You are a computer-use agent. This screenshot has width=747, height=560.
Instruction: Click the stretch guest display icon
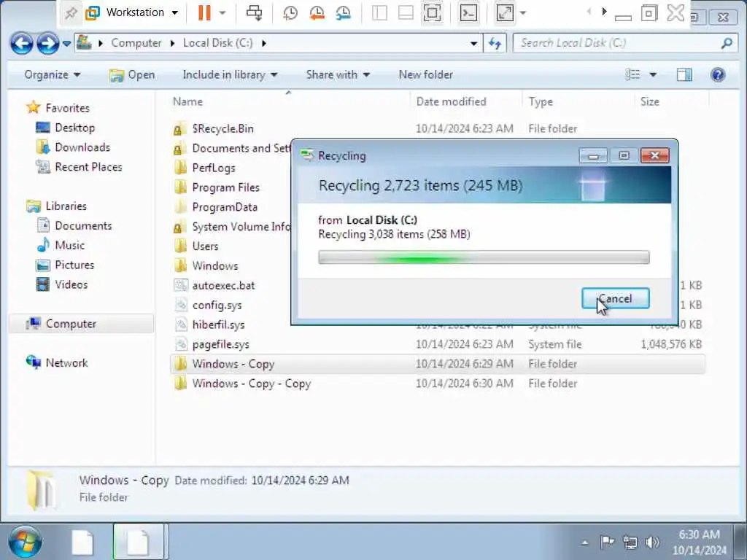coord(505,13)
